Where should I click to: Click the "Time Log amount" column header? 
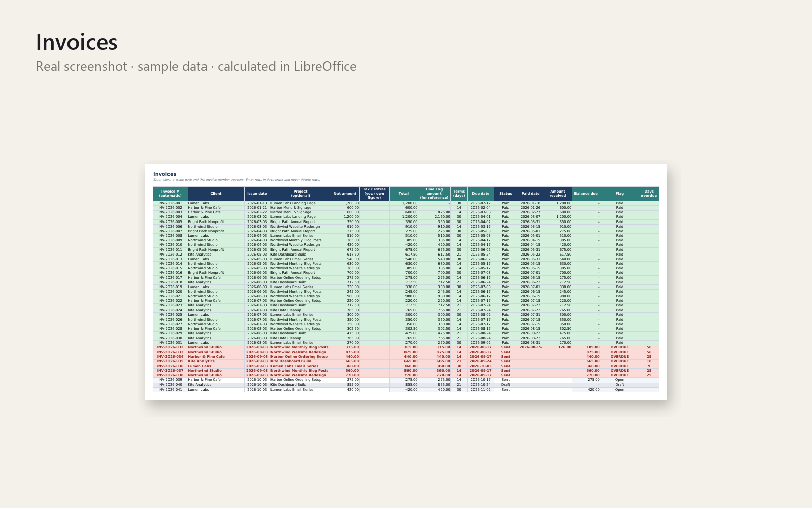(x=434, y=194)
